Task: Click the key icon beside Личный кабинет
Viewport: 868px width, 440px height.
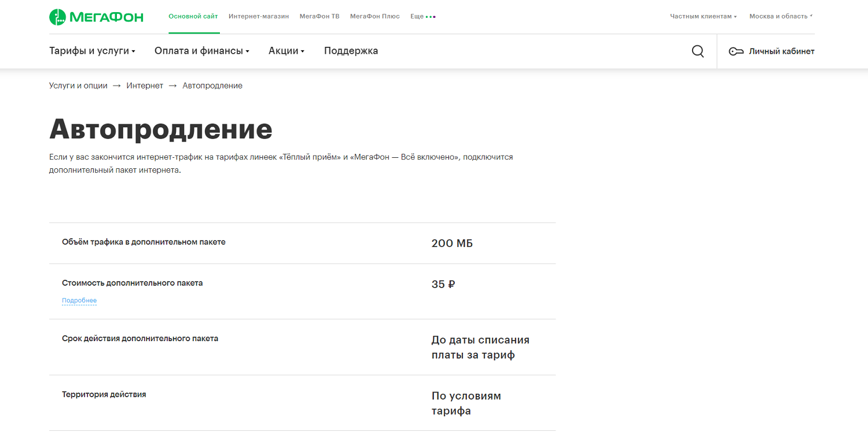Action: 736,51
